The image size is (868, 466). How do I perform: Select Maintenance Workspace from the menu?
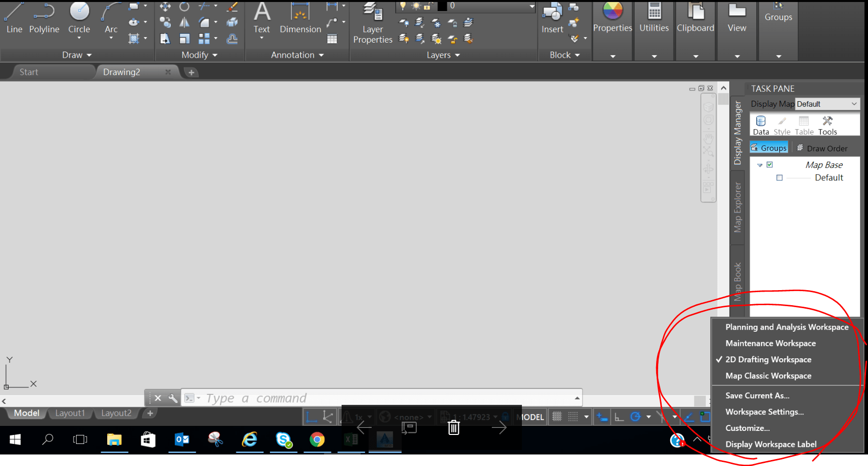pyautogui.click(x=770, y=343)
